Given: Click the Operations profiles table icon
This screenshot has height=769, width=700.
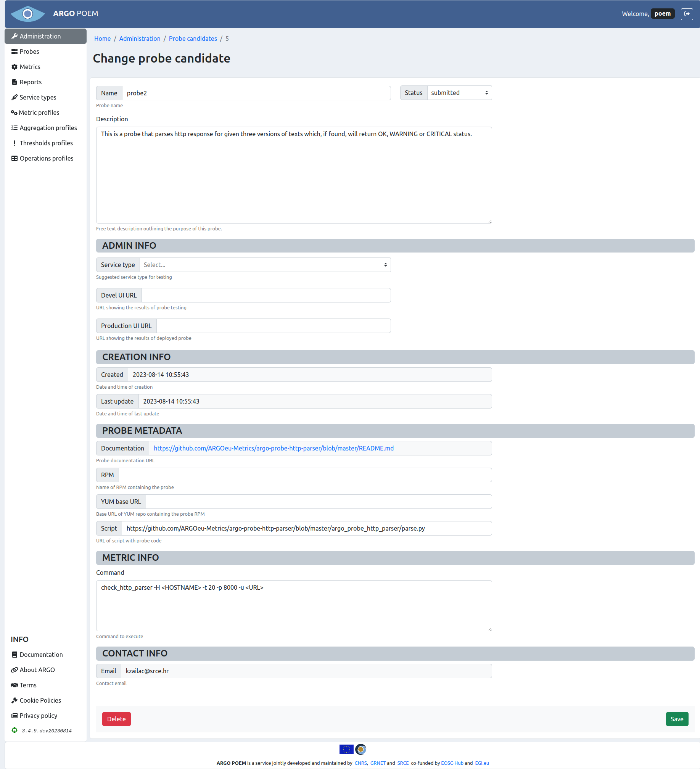Looking at the screenshot, I should [x=14, y=158].
